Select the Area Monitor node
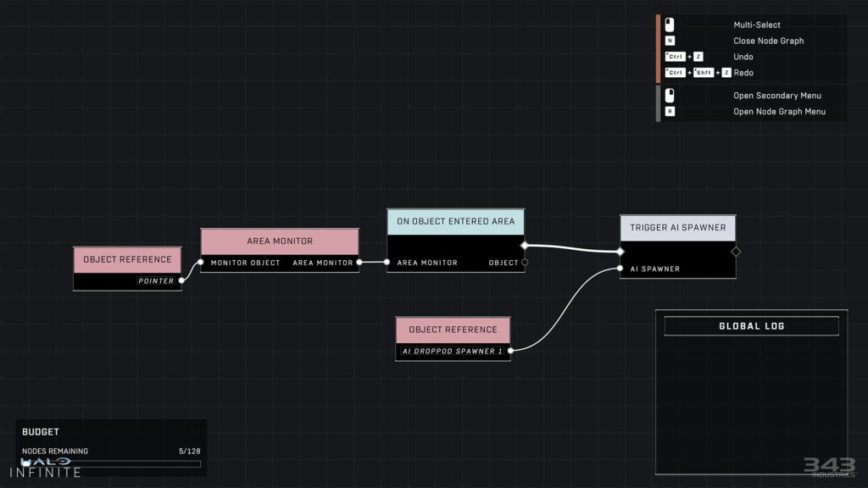 point(280,241)
